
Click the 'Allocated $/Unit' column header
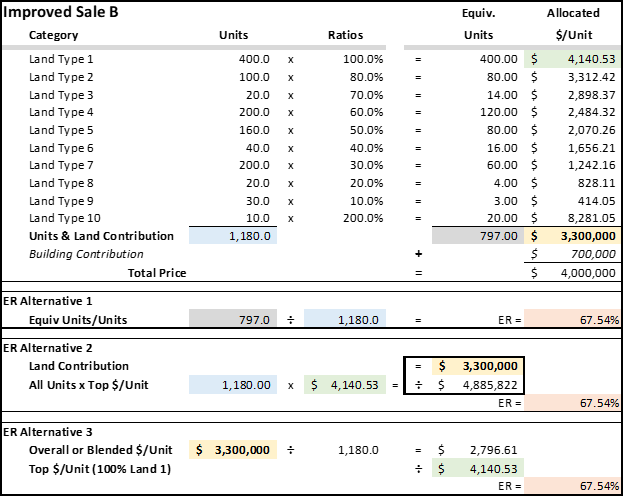(x=573, y=25)
